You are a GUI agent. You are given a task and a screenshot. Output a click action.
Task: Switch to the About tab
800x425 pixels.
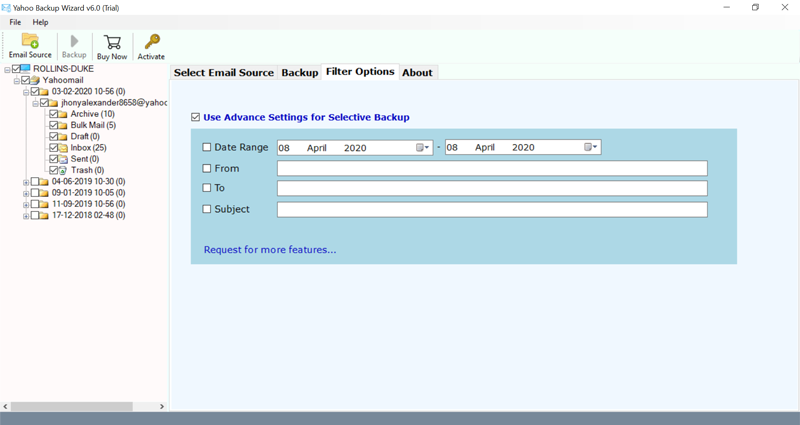417,72
